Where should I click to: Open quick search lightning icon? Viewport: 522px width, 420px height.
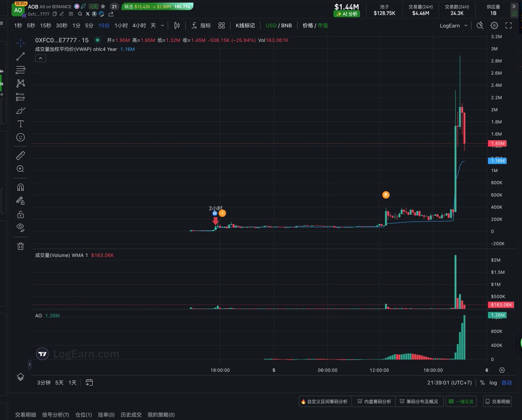(x=480, y=26)
